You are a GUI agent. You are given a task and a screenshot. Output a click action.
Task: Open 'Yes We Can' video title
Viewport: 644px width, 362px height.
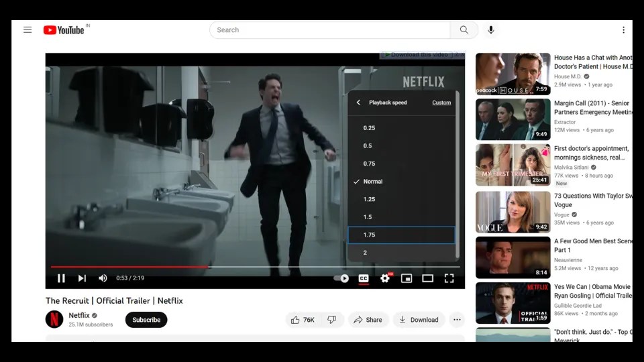(593, 291)
